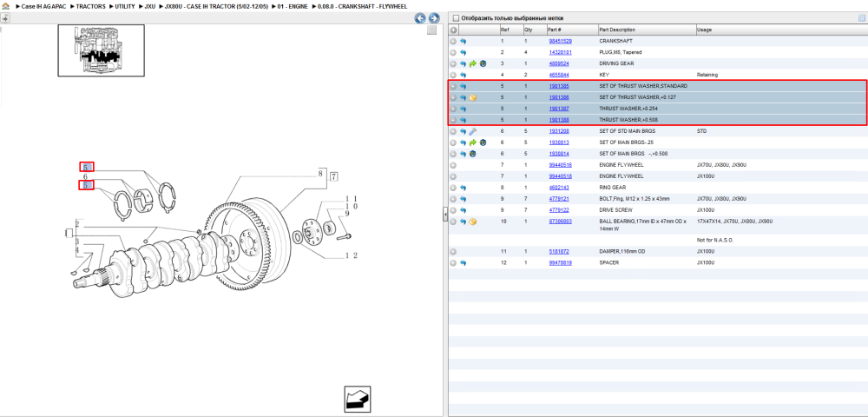Click the small square toggle at diagram top right
The width and height of the screenshot is (868, 417).
click(x=431, y=30)
